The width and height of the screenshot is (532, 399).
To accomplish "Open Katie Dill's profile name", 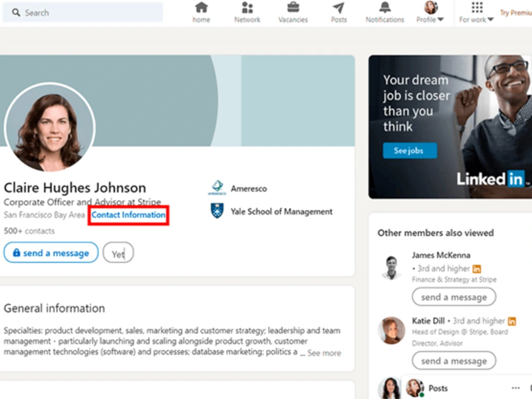I will (428, 321).
